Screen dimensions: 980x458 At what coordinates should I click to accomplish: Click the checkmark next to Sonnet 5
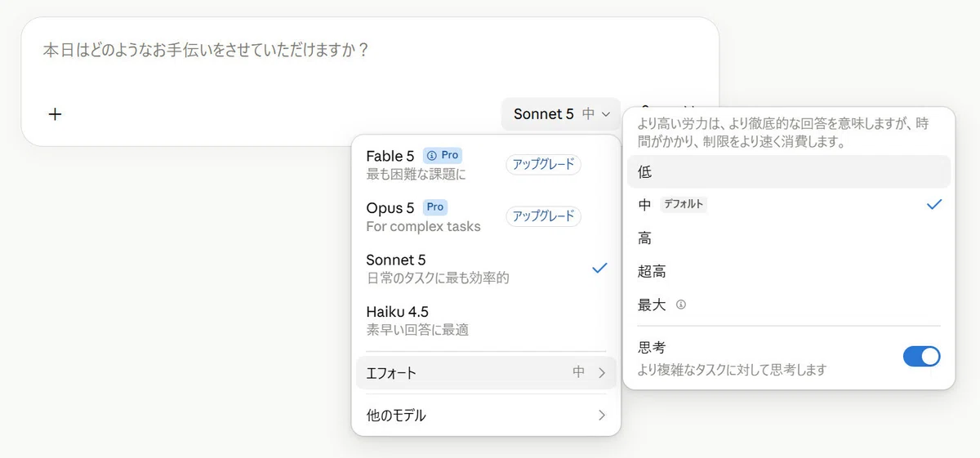coord(599,268)
